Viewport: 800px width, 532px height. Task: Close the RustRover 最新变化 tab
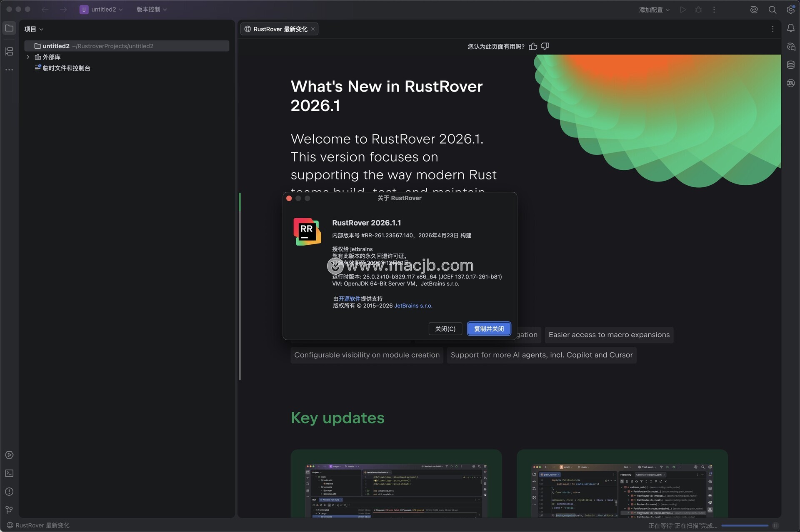tap(313, 29)
